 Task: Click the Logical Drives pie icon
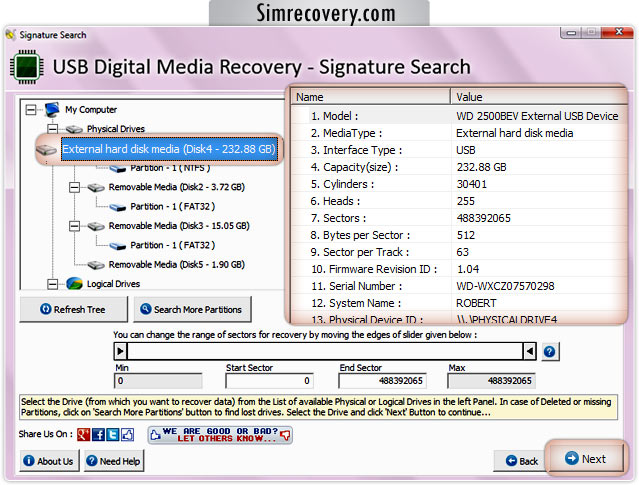[x=74, y=283]
